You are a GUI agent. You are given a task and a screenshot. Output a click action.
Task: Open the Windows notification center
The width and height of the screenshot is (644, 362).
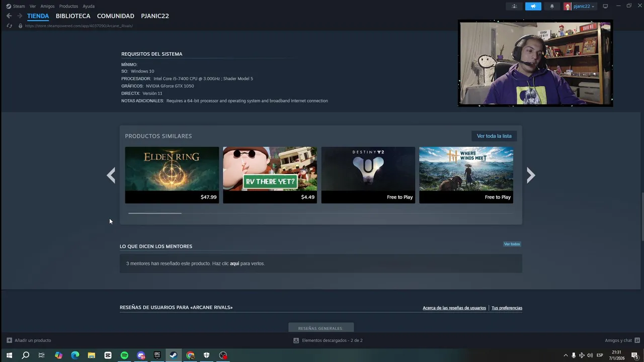click(x=635, y=355)
